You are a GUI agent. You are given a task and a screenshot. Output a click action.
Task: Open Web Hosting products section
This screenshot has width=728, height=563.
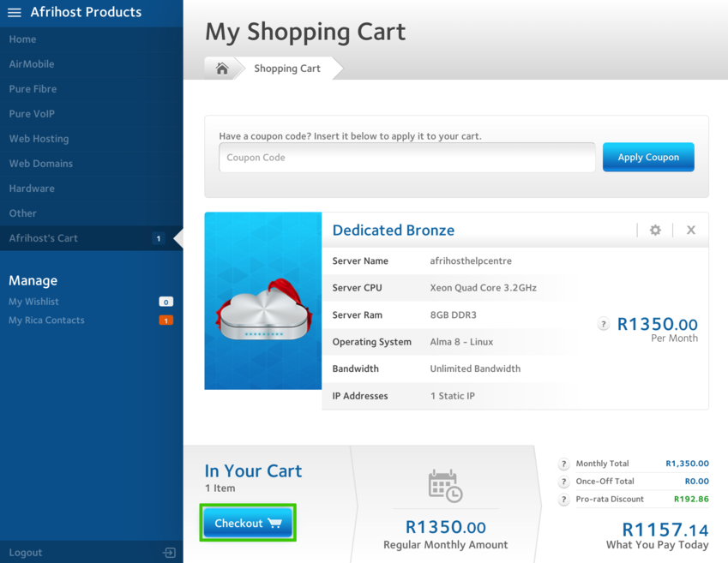[39, 139]
